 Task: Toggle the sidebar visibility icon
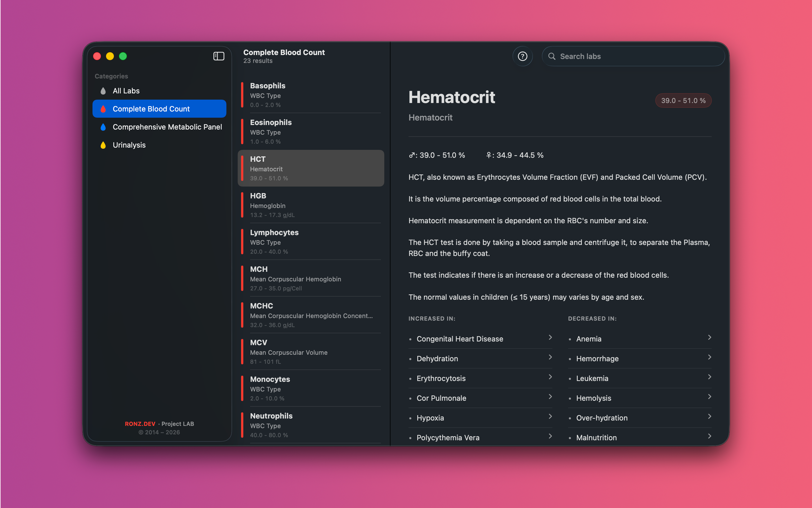(219, 56)
